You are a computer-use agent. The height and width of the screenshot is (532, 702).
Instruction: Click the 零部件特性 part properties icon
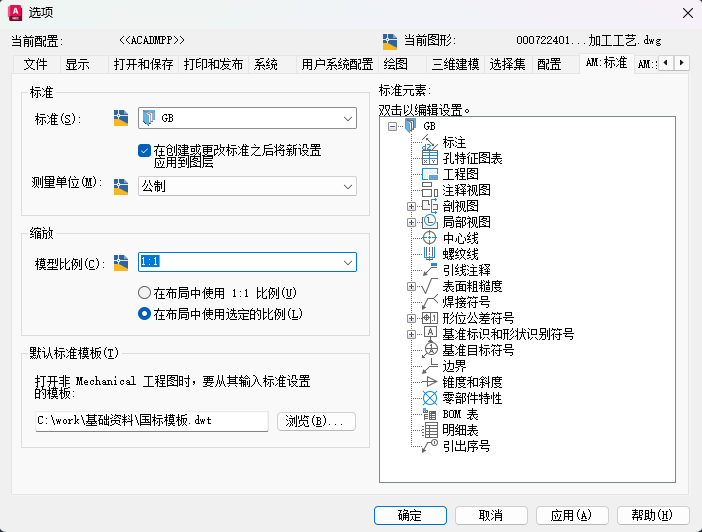point(430,398)
